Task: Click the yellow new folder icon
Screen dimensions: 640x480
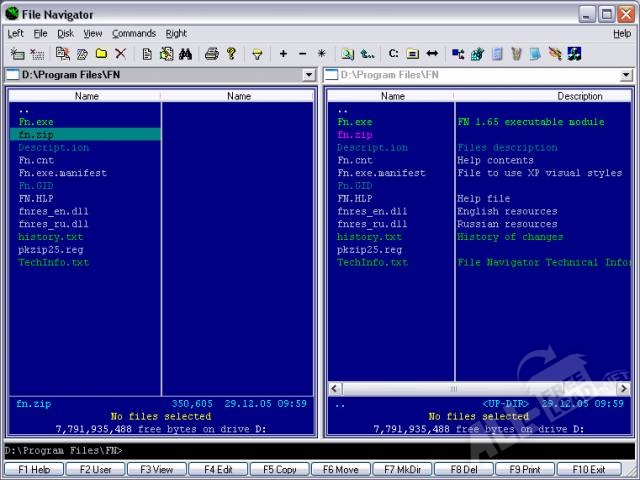Action: (101, 54)
